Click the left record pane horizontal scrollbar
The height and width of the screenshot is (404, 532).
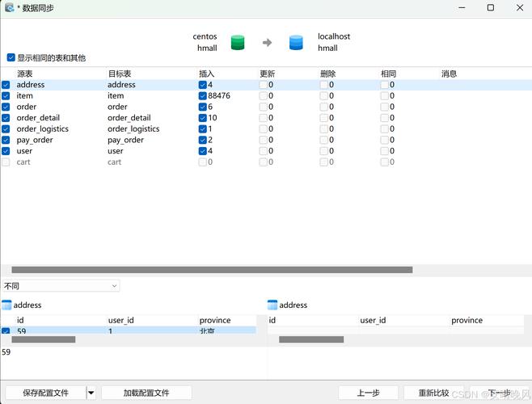44,339
